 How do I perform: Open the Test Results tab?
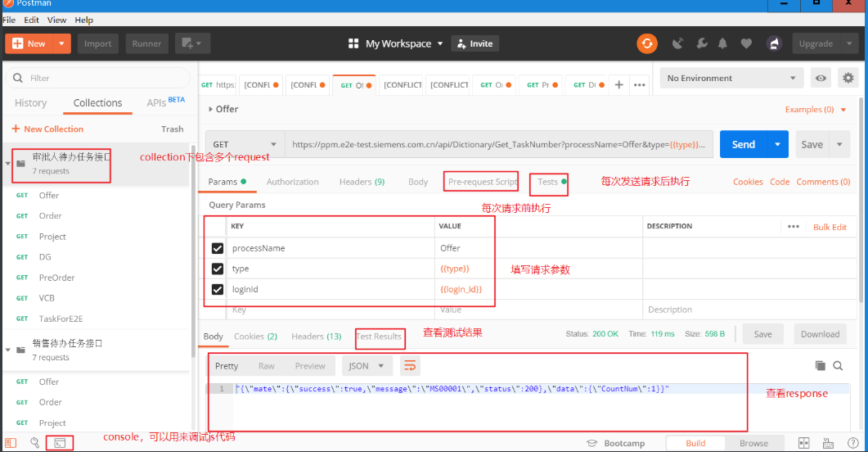tap(379, 337)
